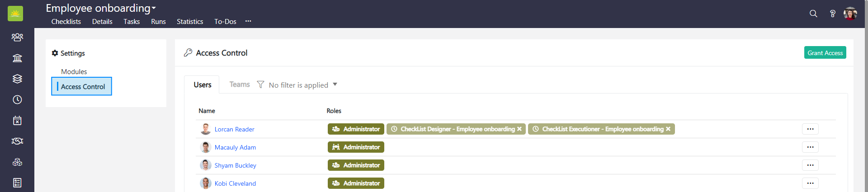The height and width of the screenshot is (192, 868).
Task: Click the bank building sidebar icon
Action: (17, 58)
